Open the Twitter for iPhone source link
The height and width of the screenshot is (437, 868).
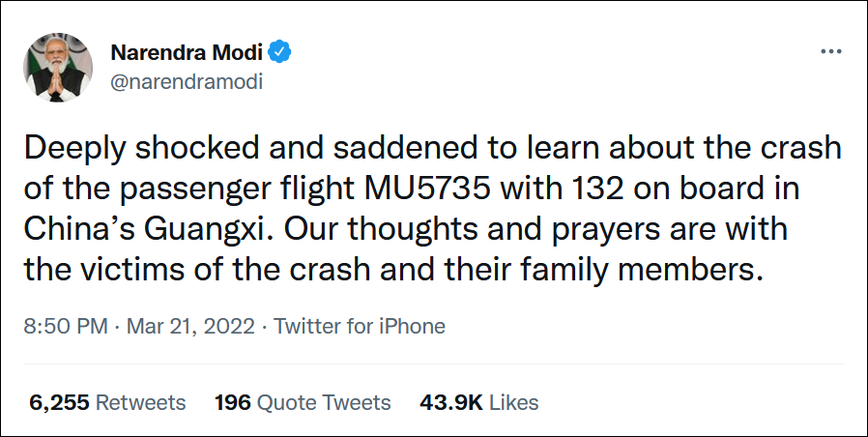point(360,326)
